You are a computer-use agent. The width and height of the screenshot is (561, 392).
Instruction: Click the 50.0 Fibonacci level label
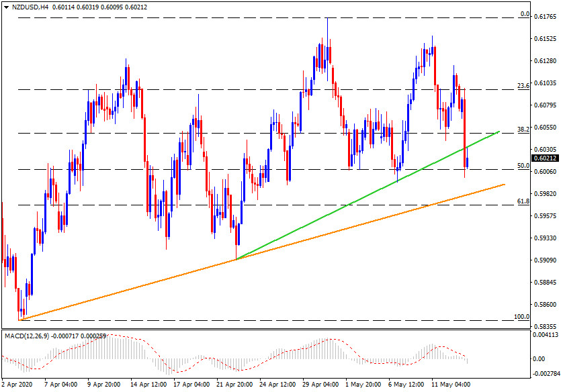pyautogui.click(x=524, y=165)
